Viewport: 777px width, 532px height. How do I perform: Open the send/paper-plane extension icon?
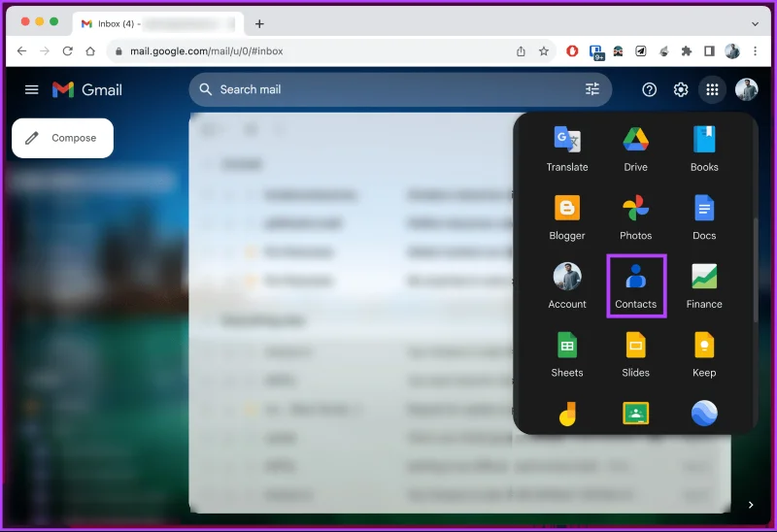click(641, 51)
